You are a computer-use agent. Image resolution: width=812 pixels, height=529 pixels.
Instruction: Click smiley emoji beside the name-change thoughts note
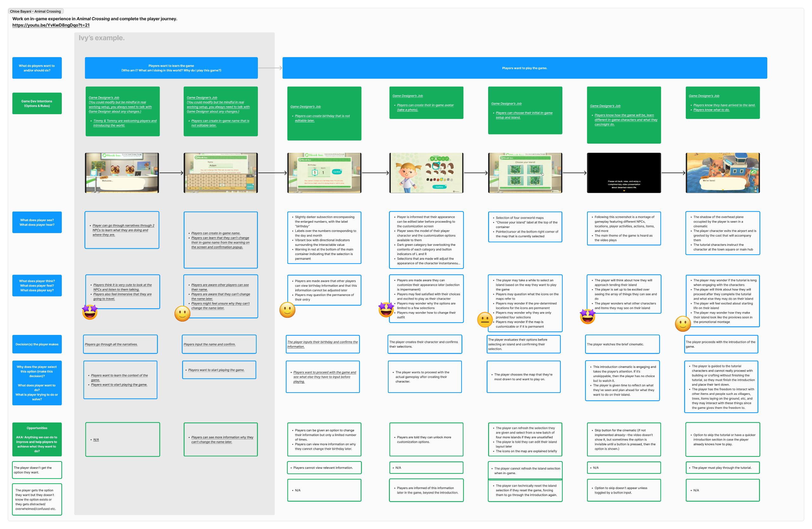pos(182,313)
